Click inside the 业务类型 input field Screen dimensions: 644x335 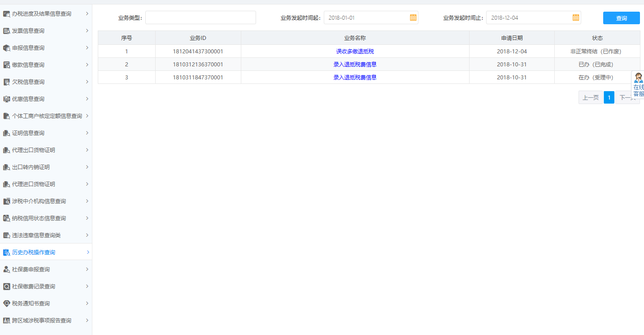coord(200,17)
